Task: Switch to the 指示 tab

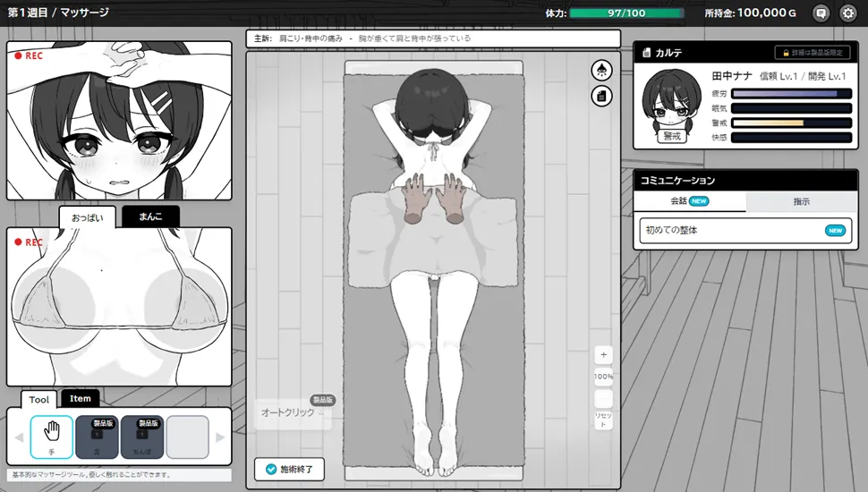Action: 801,202
